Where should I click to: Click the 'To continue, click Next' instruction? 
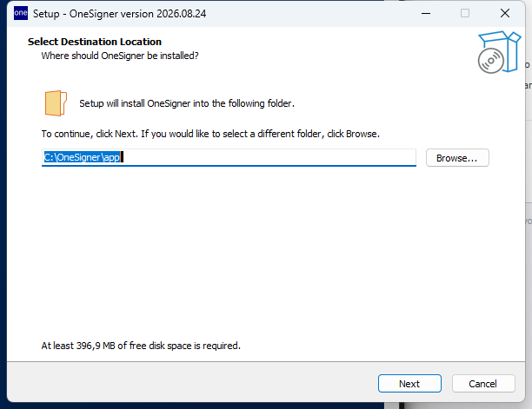coord(210,134)
